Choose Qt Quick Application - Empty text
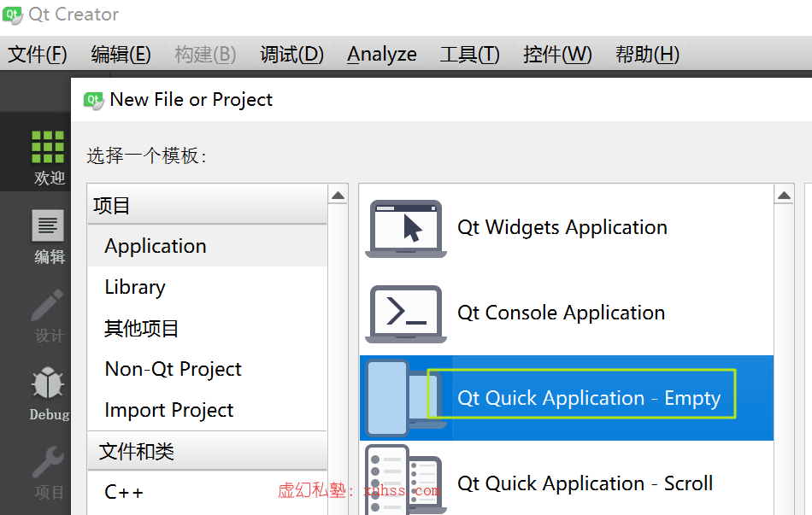This screenshot has height=515, width=812. click(589, 399)
